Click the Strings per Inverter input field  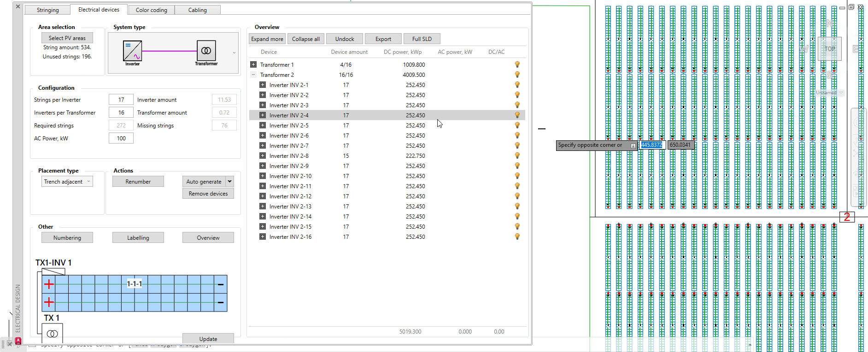121,100
